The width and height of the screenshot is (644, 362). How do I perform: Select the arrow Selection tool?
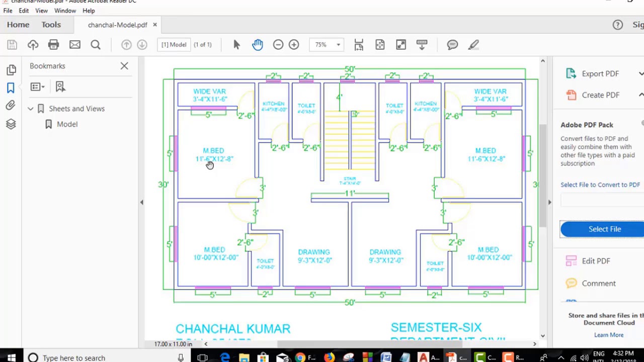click(x=237, y=45)
